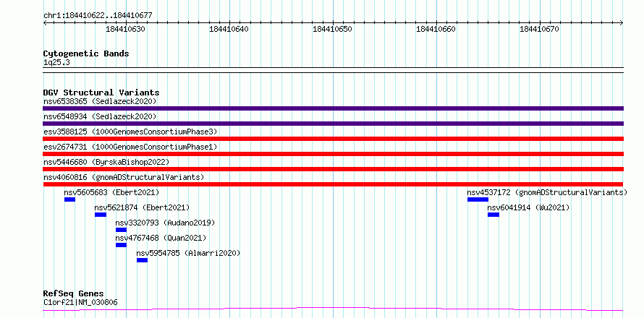Click the chr1:184410622..184410677 coordinate text

tap(98, 16)
